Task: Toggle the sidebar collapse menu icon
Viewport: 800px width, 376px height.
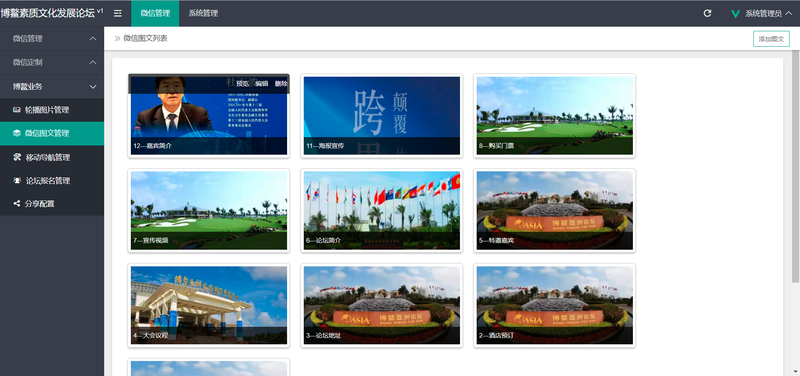Action: pos(117,13)
